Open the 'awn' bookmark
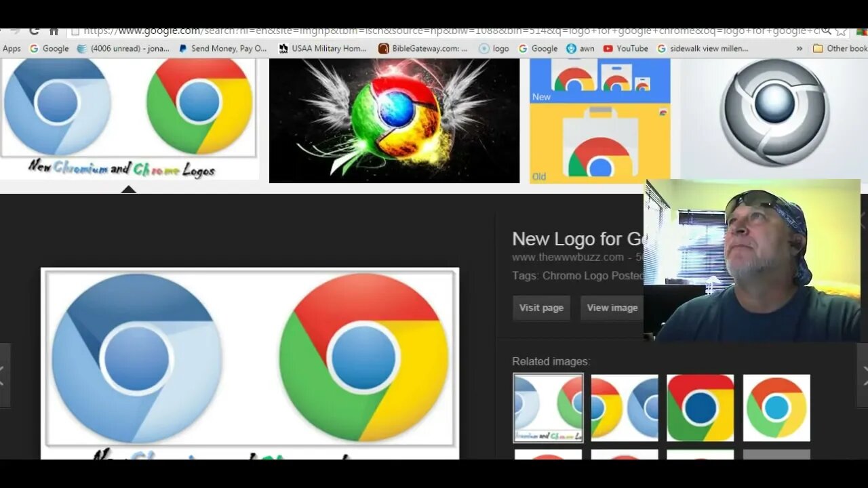868x488 pixels. pyautogui.click(x=580, y=49)
